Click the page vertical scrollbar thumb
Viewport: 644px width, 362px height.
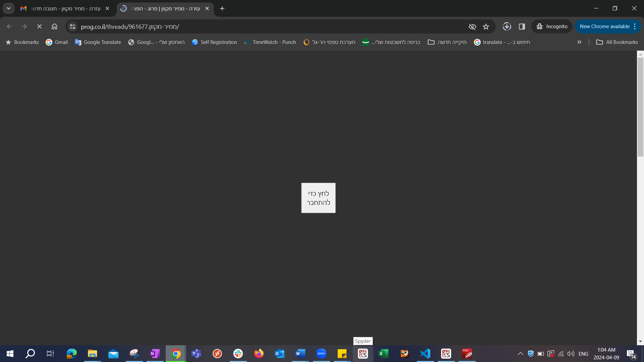640,107
